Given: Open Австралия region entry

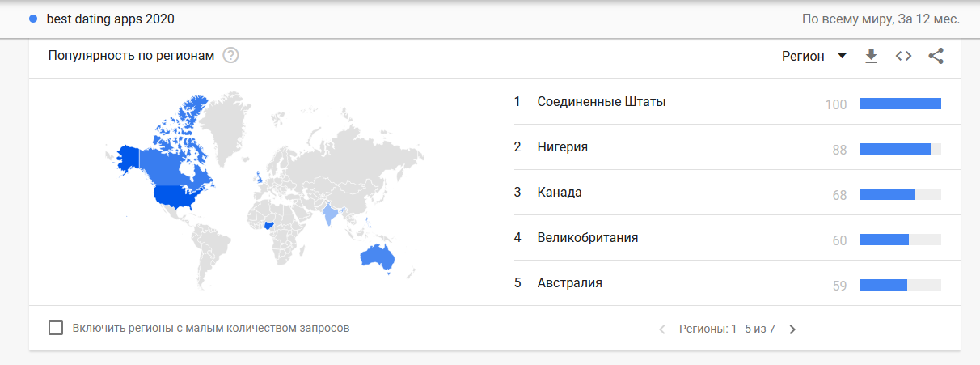Looking at the screenshot, I should click(728, 283).
